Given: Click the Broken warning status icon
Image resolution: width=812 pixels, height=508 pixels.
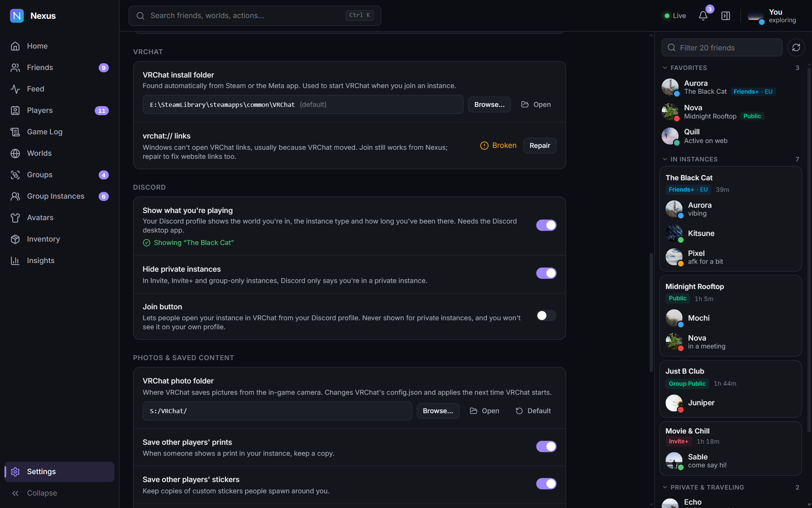Looking at the screenshot, I should point(484,146).
